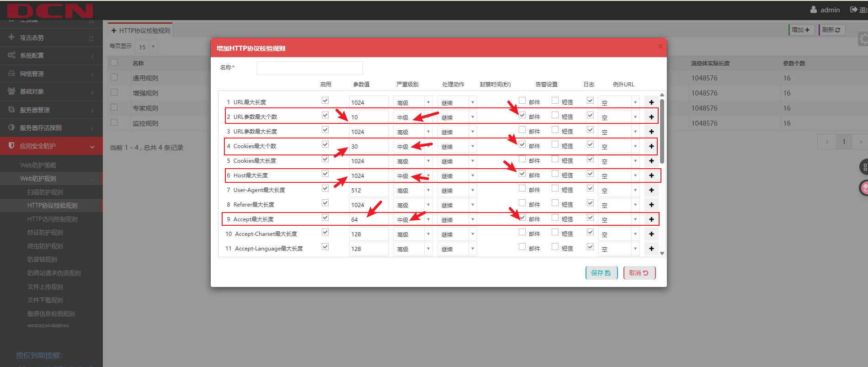This screenshot has height=367, width=868.
Task: Click scrollbar down arrow in rule list
Action: (662, 253)
